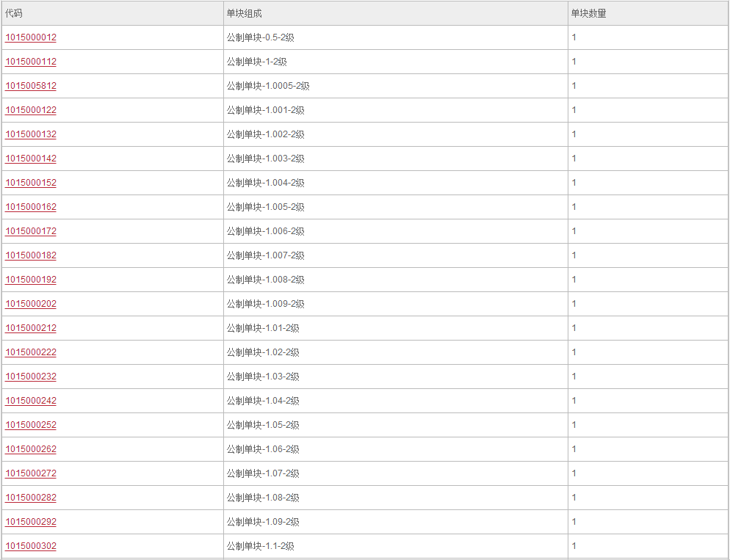
Task: Select the cell 公制单块-1.004-2级
Action: click(396, 182)
